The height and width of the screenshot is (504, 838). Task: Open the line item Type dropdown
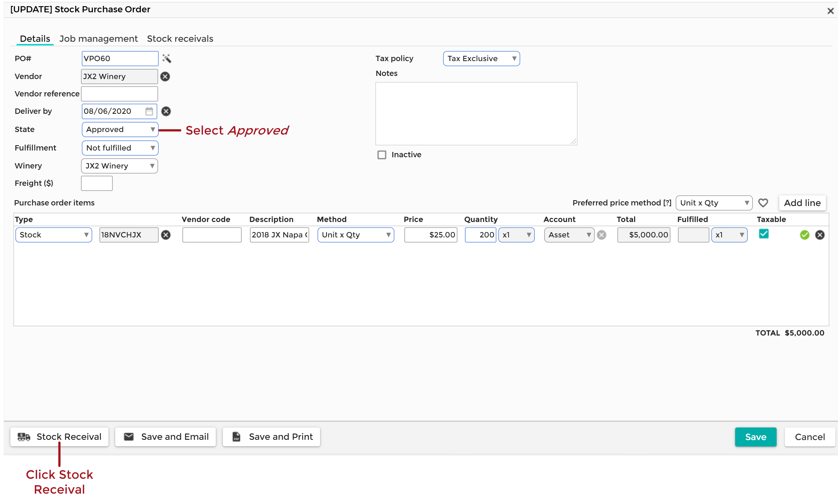click(54, 235)
